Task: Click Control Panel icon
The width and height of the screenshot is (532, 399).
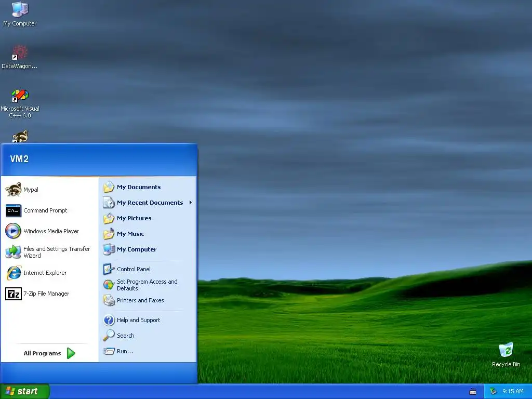Action: [109, 269]
